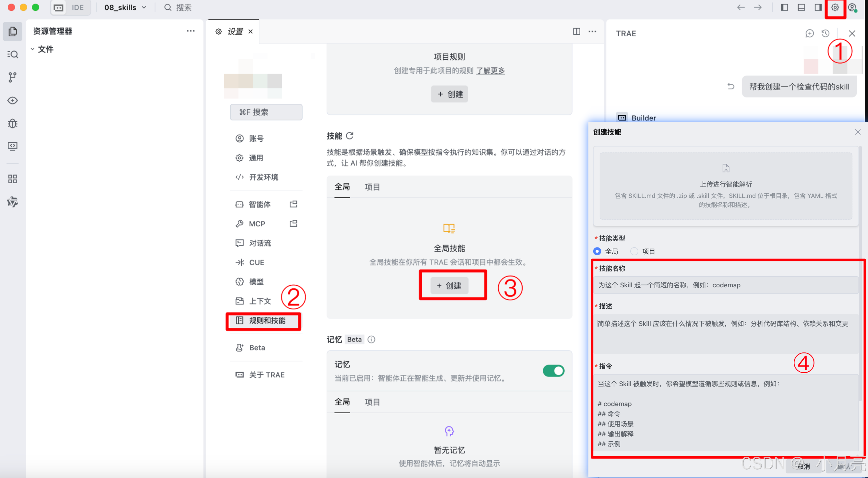
Task: Open the Search panel icon in activity bar
Action: (x=12, y=54)
